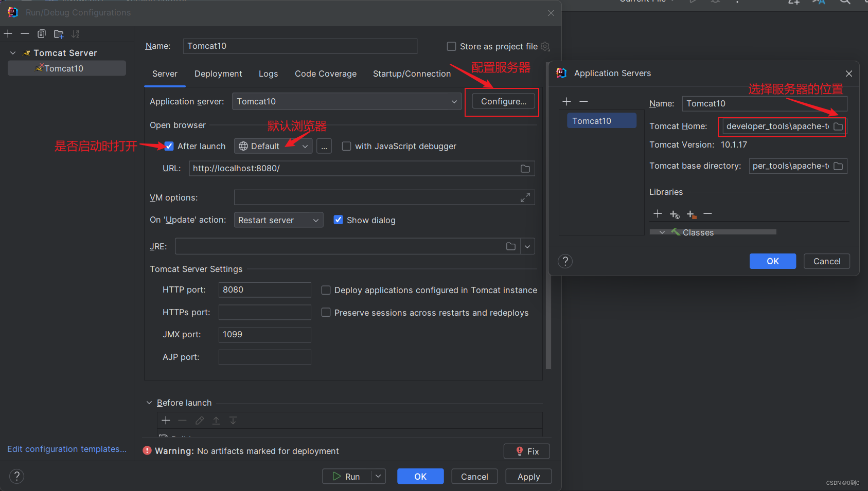Click HTTPs port field
The image size is (868, 491).
coord(265,312)
